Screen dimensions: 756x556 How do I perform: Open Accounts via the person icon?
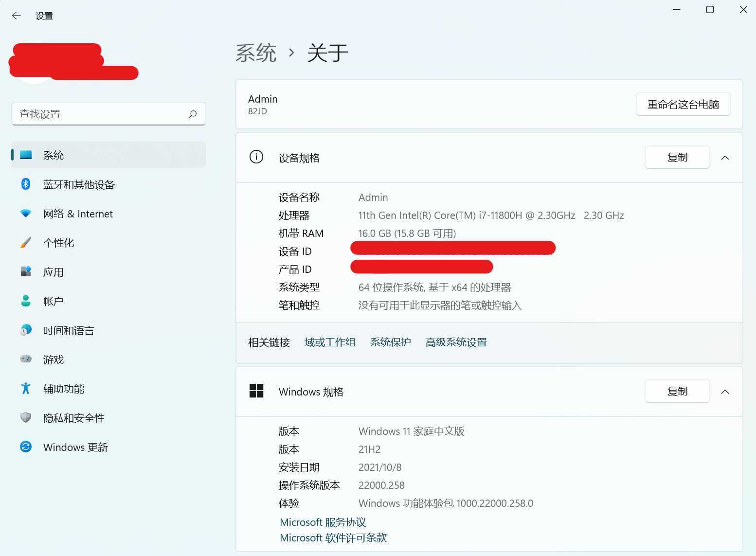(x=26, y=301)
